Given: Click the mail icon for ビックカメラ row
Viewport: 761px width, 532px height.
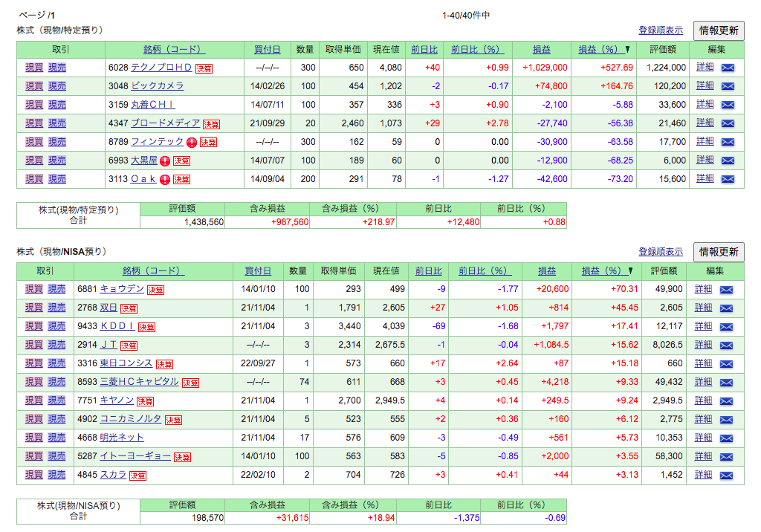Looking at the screenshot, I should [728, 86].
